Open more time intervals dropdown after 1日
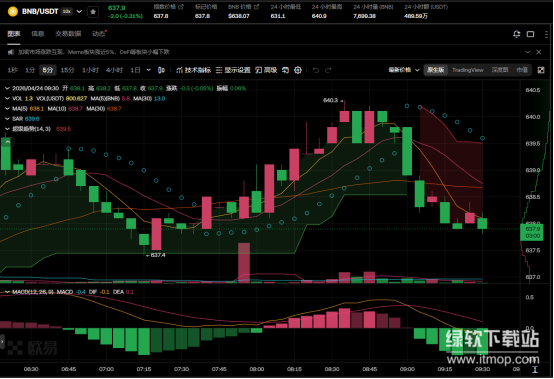 point(148,70)
